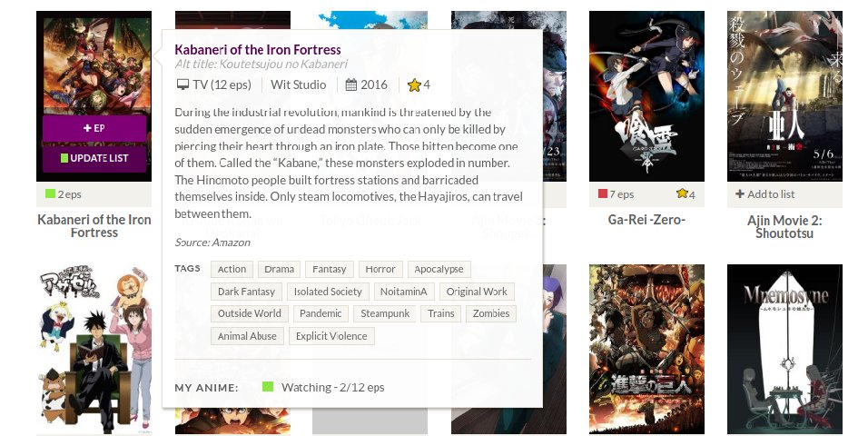Viewport: 868px width, 436px height.
Task: Select the Fantasy tag
Action: 329,269
